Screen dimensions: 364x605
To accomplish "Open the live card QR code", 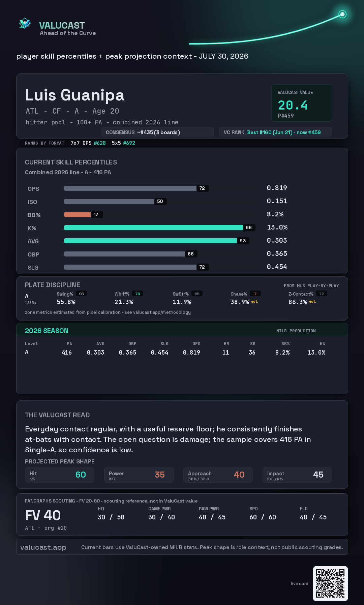I will point(330,583).
